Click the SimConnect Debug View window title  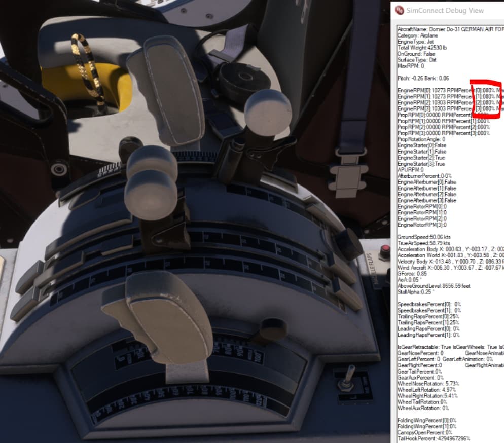tap(445, 10)
